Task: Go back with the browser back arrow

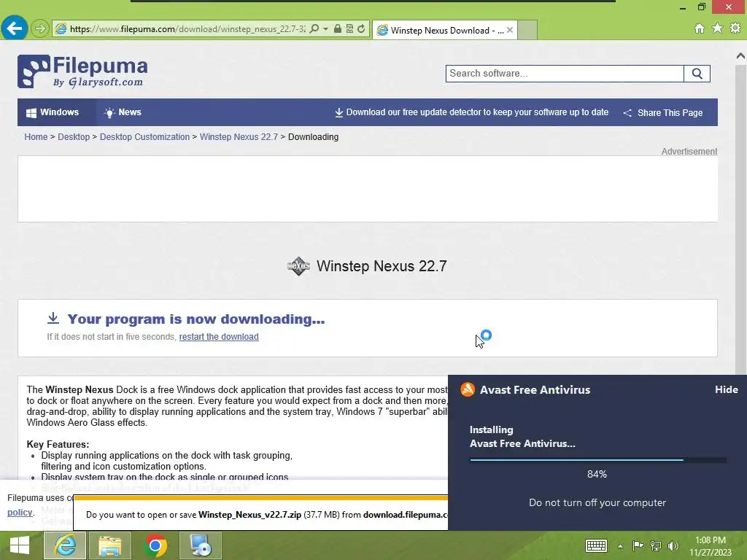Action: 14,28
